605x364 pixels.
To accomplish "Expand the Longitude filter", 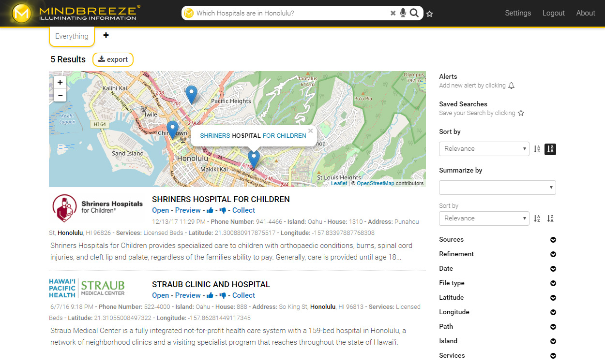I will click(x=553, y=312).
